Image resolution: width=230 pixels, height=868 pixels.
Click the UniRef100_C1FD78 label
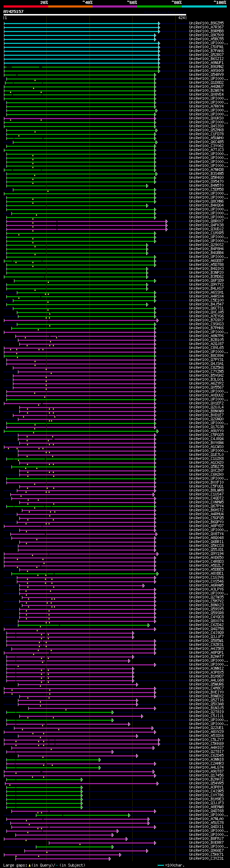point(206,134)
